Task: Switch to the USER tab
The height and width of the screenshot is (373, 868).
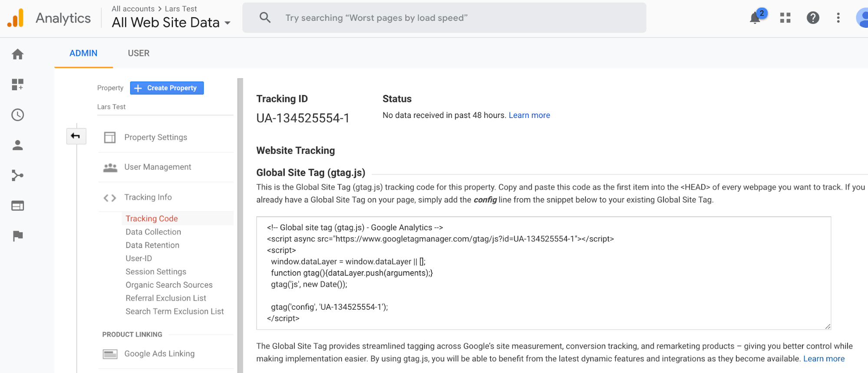Action: click(139, 53)
